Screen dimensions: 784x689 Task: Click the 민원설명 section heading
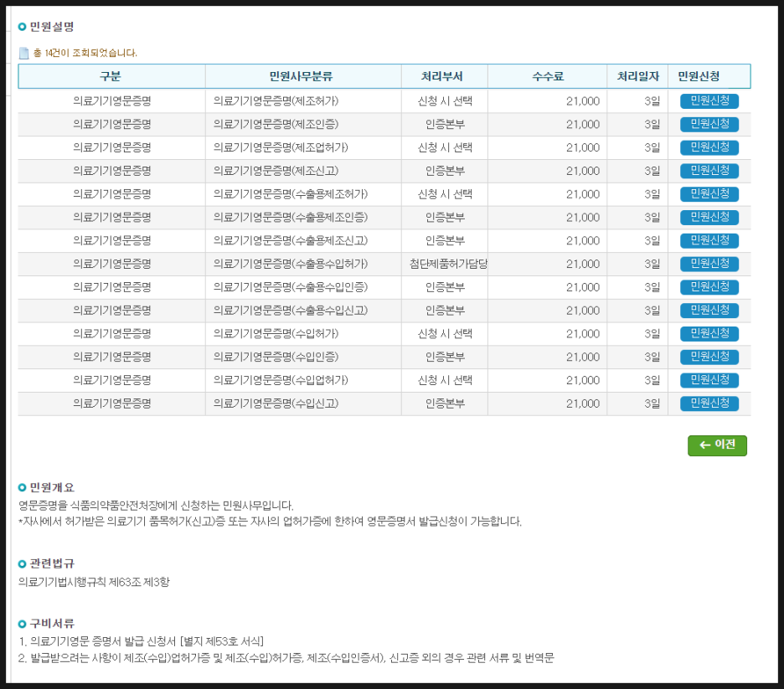tap(51, 27)
